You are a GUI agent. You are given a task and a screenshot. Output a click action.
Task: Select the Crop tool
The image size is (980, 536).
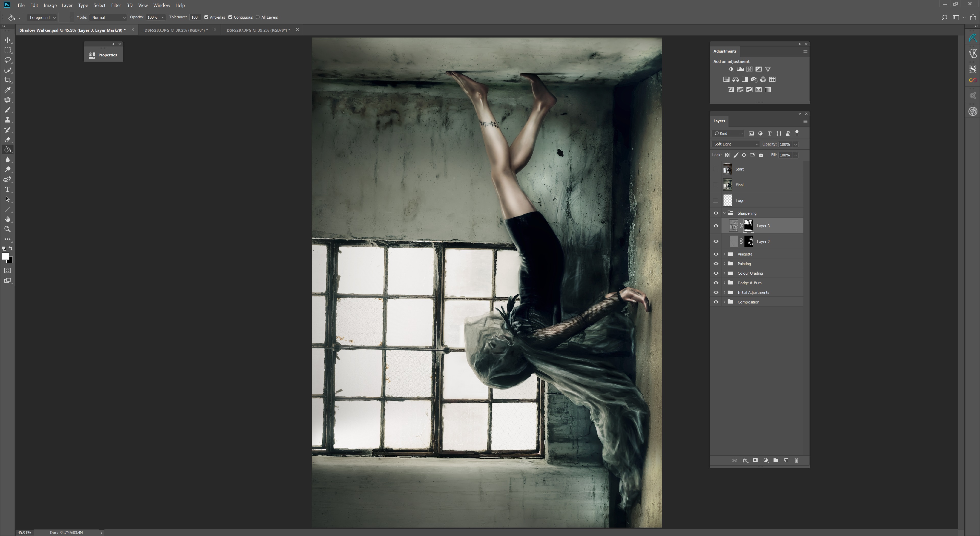coord(8,80)
